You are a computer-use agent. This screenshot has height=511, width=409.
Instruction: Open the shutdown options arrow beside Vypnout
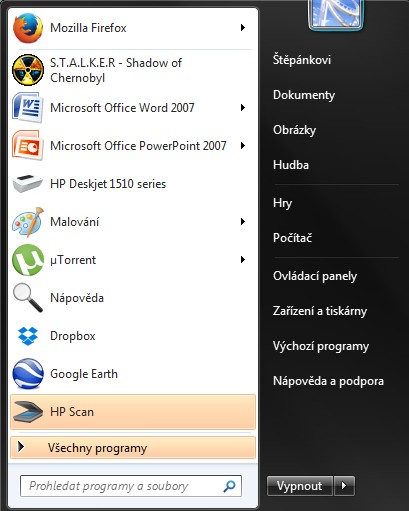pyautogui.click(x=344, y=486)
